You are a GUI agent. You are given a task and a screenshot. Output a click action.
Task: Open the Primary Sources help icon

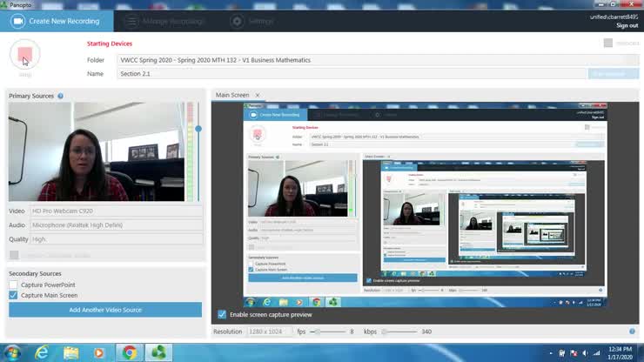(61, 96)
